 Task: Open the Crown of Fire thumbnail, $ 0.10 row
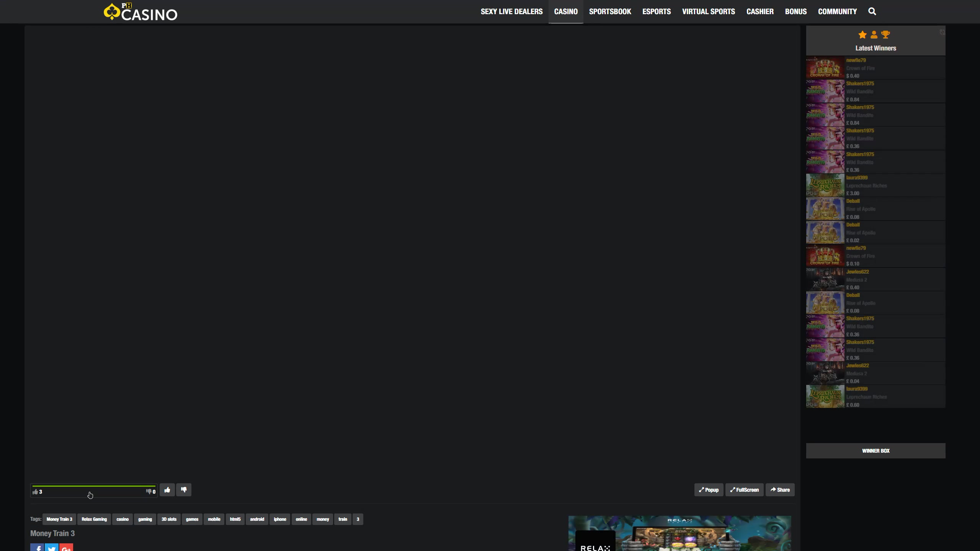click(825, 256)
